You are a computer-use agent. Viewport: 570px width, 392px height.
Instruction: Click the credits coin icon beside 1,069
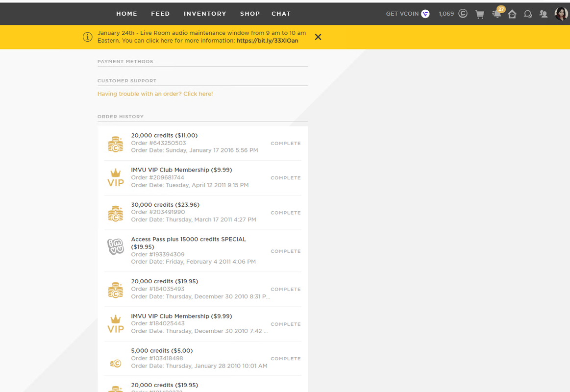click(x=463, y=14)
